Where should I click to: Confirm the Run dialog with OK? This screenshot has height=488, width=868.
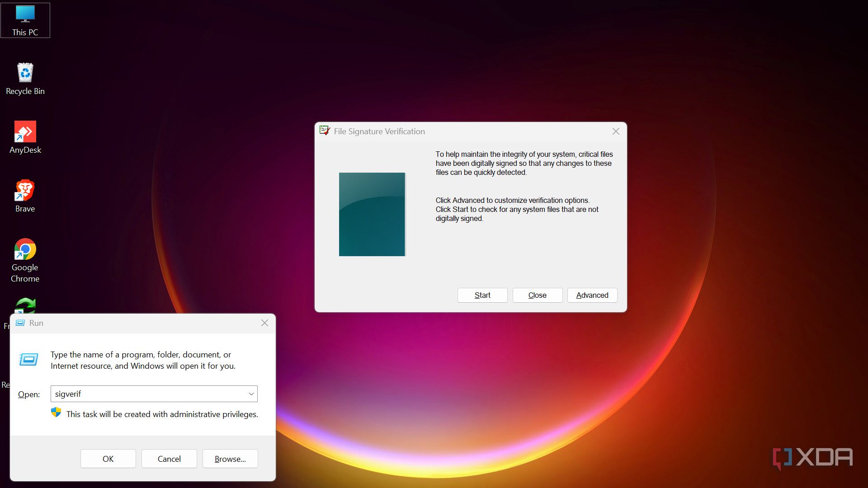pos(108,459)
